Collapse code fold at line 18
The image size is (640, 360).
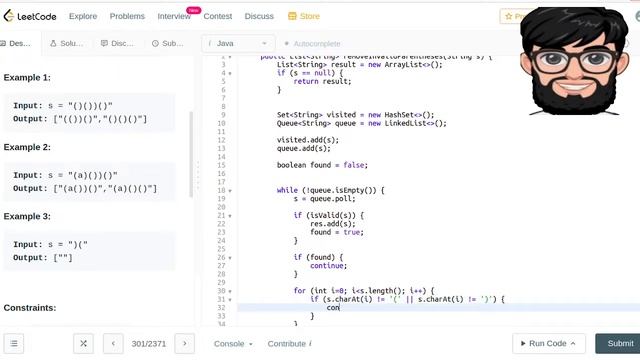pos(230,191)
